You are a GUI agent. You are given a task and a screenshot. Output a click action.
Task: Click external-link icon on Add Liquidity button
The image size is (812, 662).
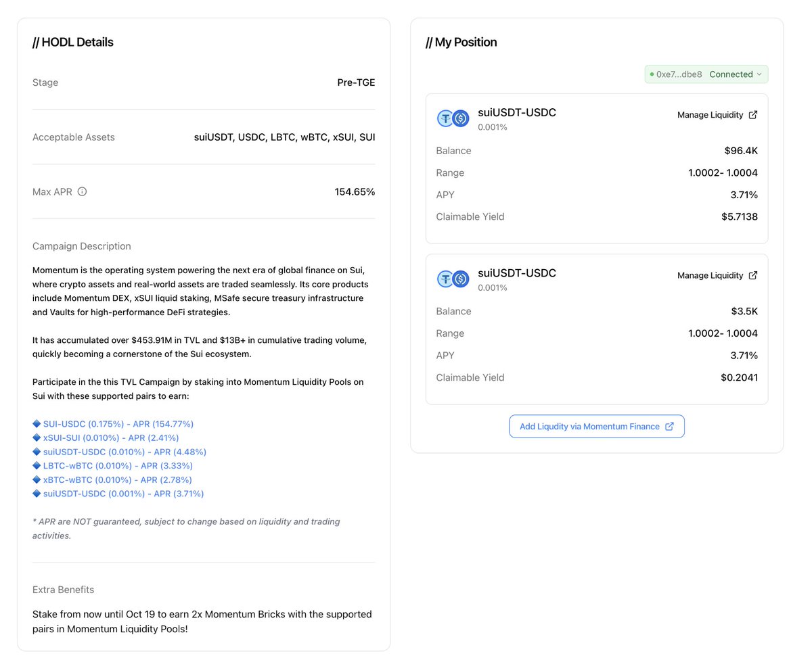(x=669, y=427)
